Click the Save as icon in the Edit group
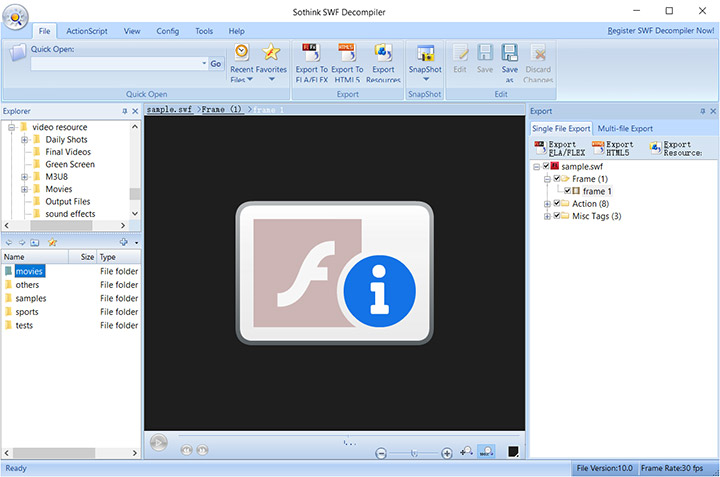720x477 pixels. (510, 55)
